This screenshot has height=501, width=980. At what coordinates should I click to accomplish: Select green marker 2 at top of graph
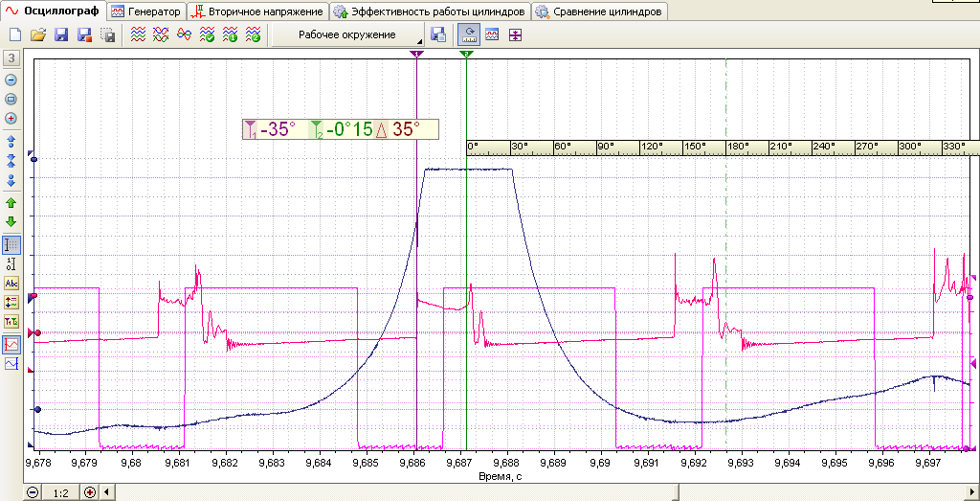[466, 55]
